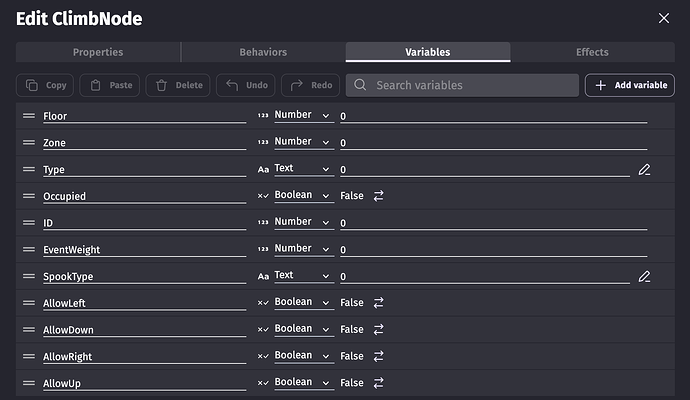Open the AllowRight variable type dropdown
Screen dimensions: 690x400
coord(304,356)
